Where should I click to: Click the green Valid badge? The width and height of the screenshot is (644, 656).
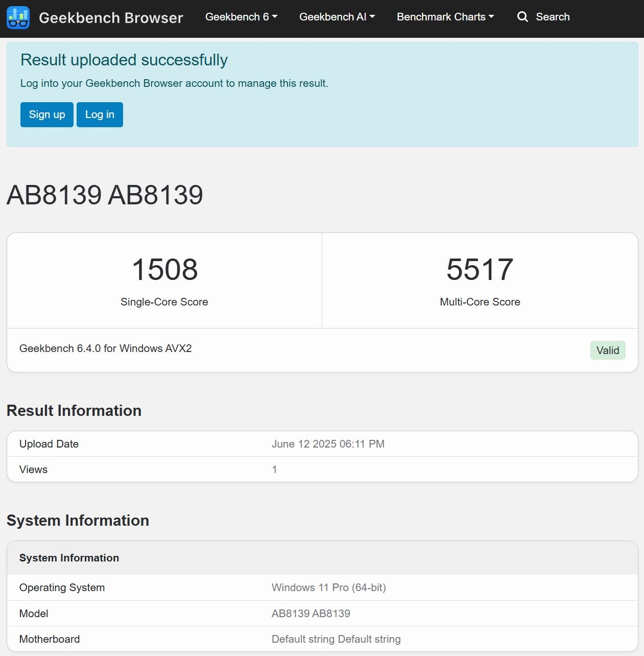pos(607,350)
